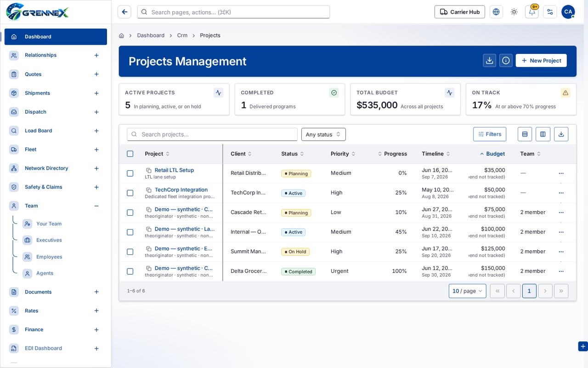Viewport: 588px width, 368px height.
Task: Open the Carrier Hub button
Action: (x=460, y=12)
